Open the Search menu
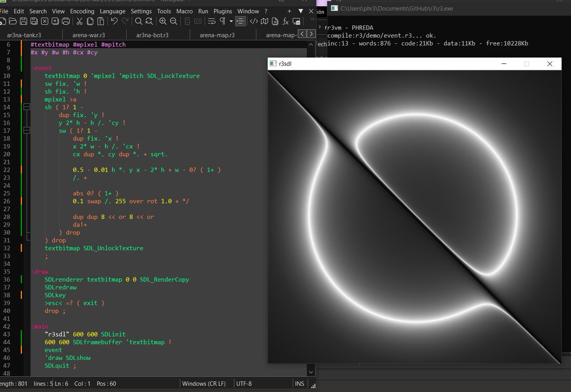This screenshot has width=571, height=392. coord(38,11)
